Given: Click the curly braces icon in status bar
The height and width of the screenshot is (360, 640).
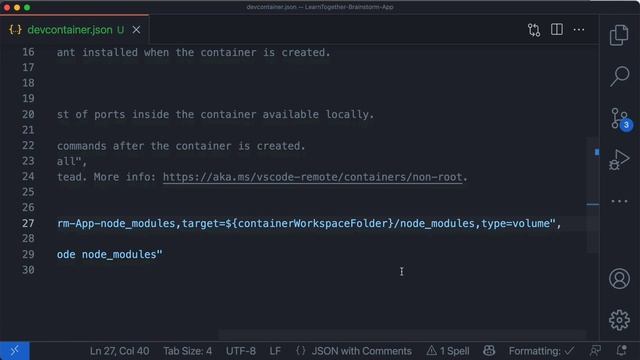Looking at the screenshot, I should click(x=301, y=351).
